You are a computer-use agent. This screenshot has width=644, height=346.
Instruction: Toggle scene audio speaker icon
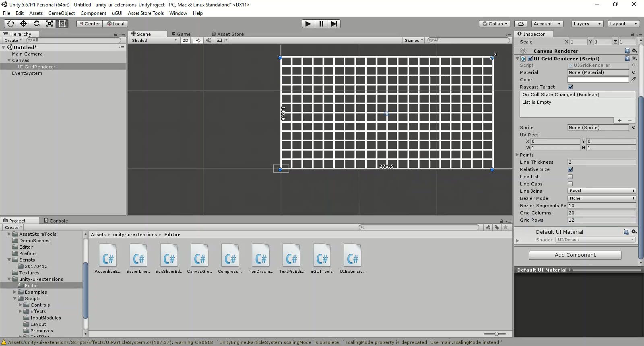pyautogui.click(x=208, y=40)
